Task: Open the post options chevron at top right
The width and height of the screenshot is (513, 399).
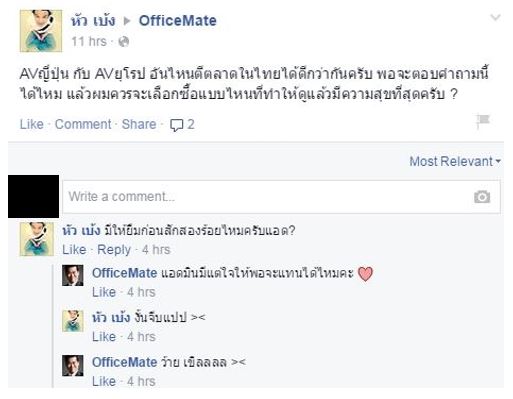Action: (495, 17)
